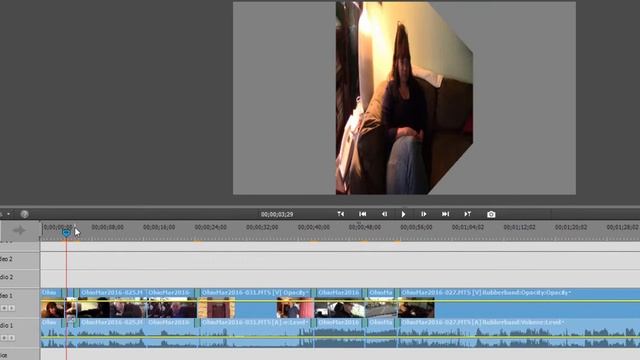The width and height of the screenshot is (640, 360).
Task: Go to the next edit point
Action: tap(467, 214)
